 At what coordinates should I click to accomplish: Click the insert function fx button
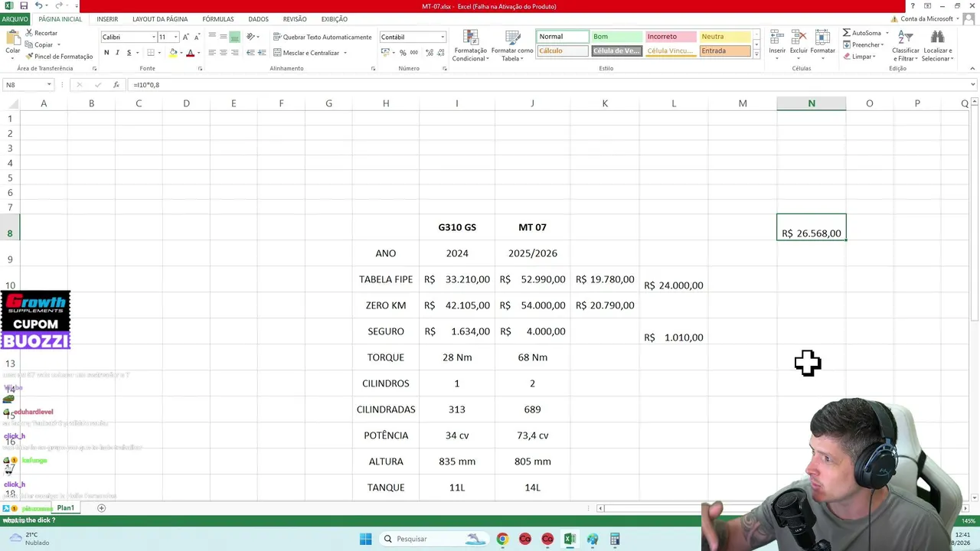pos(116,85)
